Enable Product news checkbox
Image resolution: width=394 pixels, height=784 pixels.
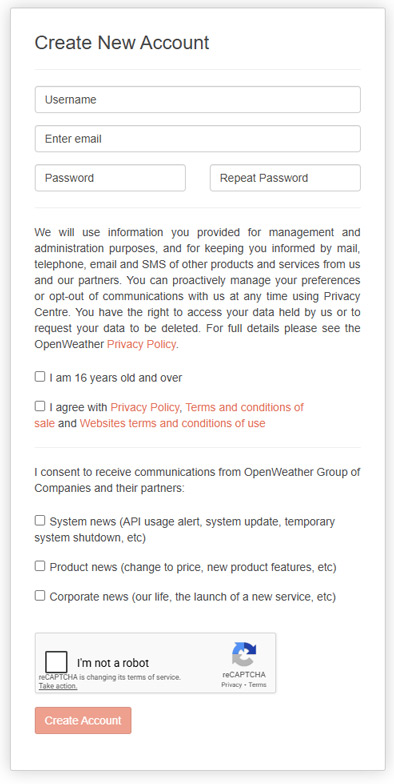tap(40, 566)
